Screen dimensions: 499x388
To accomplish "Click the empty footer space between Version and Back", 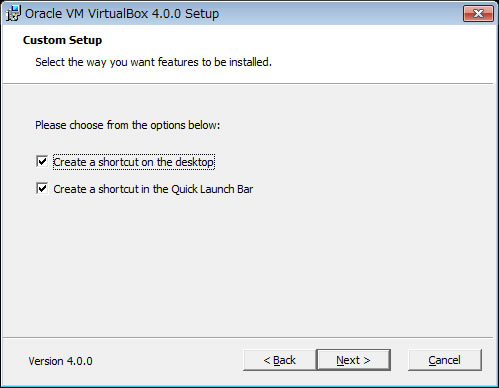I will (x=168, y=361).
